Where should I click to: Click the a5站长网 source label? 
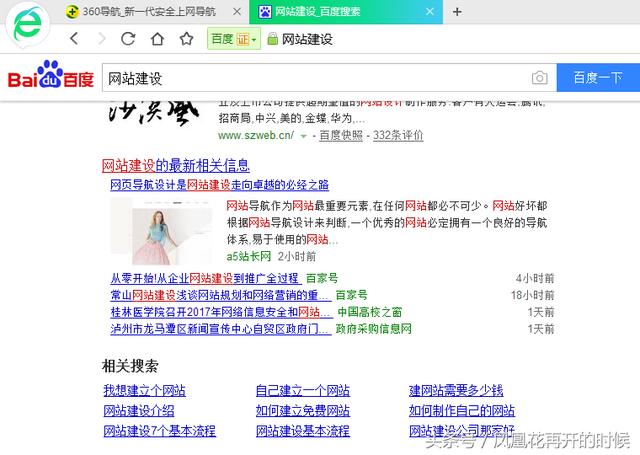(x=249, y=256)
